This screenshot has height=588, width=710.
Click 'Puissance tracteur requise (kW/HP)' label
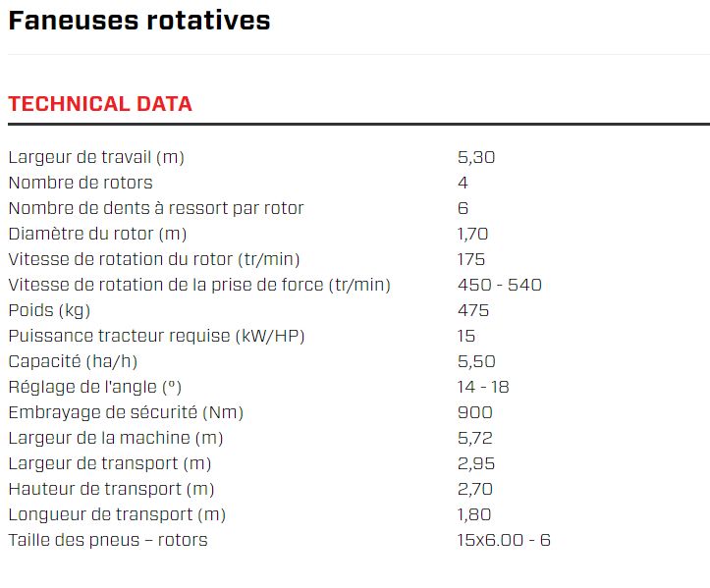tap(157, 336)
